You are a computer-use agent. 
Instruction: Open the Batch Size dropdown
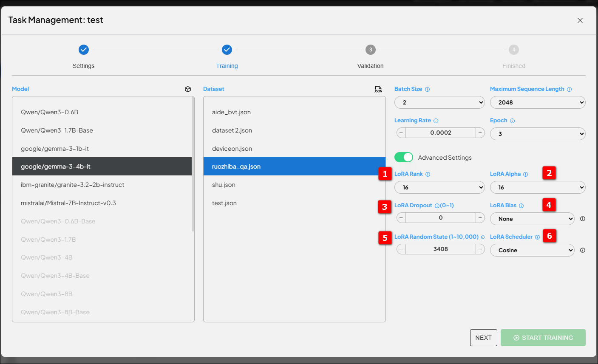click(439, 102)
